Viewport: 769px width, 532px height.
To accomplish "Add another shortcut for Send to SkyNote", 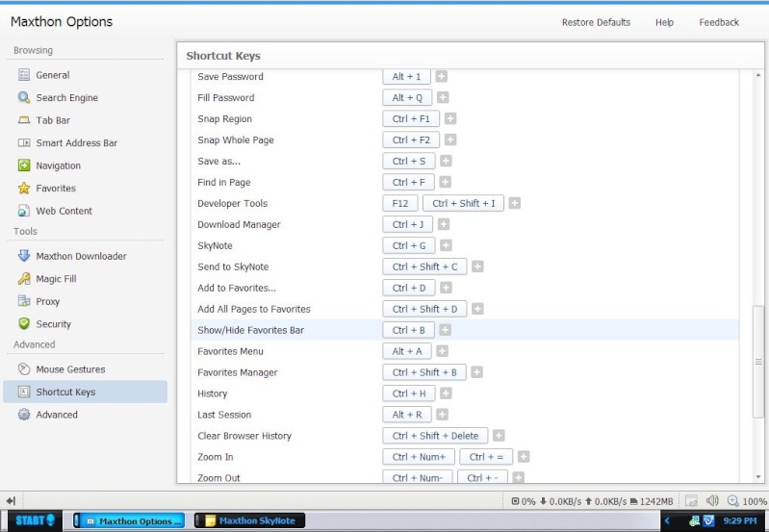I will [477, 266].
